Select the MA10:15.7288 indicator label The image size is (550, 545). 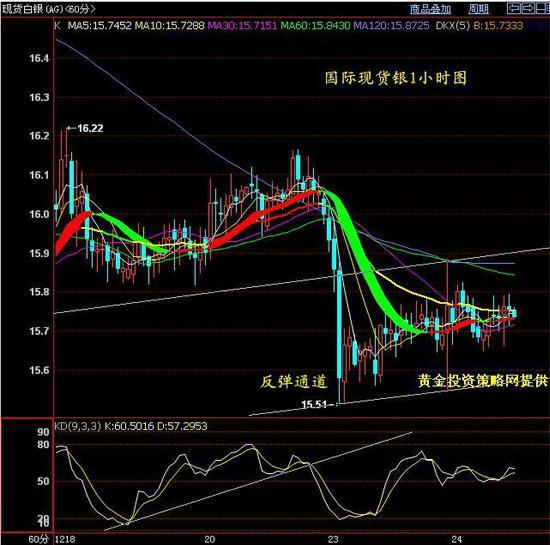(x=169, y=26)
